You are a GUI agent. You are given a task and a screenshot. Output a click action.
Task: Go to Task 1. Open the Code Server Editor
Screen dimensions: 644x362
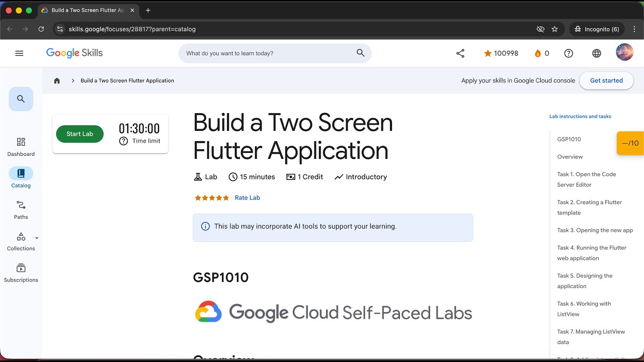587,179
